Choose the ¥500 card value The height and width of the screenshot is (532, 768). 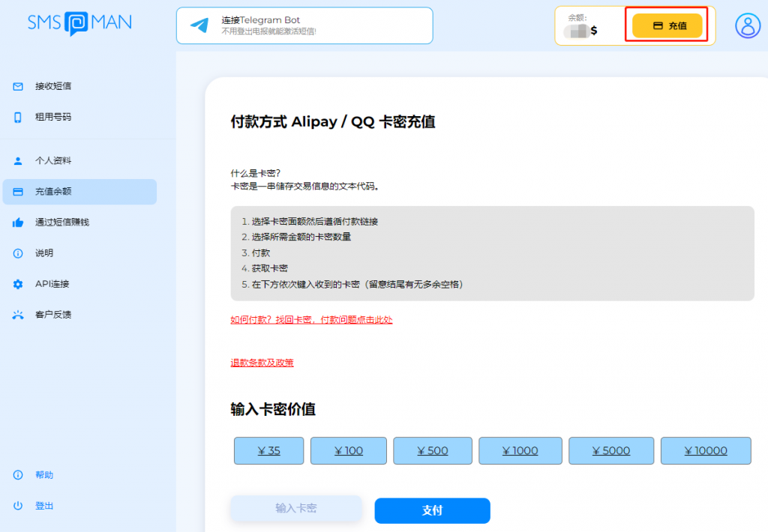coord(433,451)
